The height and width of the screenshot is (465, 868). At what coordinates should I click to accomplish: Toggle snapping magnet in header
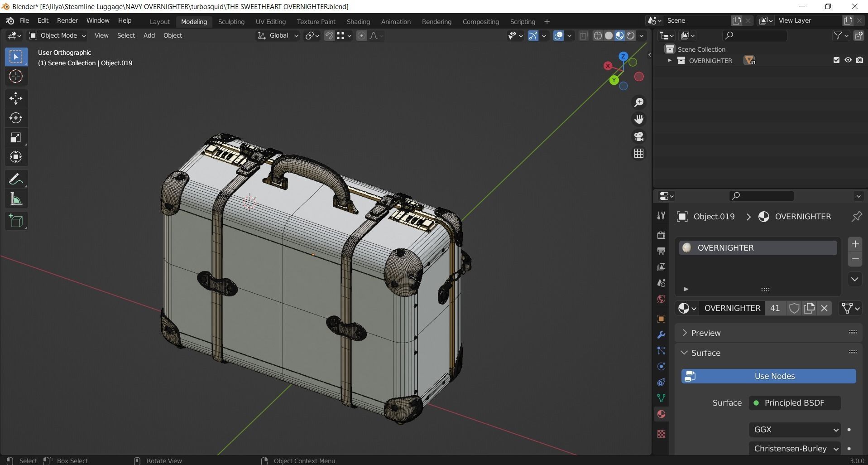[x=329, y=36]
